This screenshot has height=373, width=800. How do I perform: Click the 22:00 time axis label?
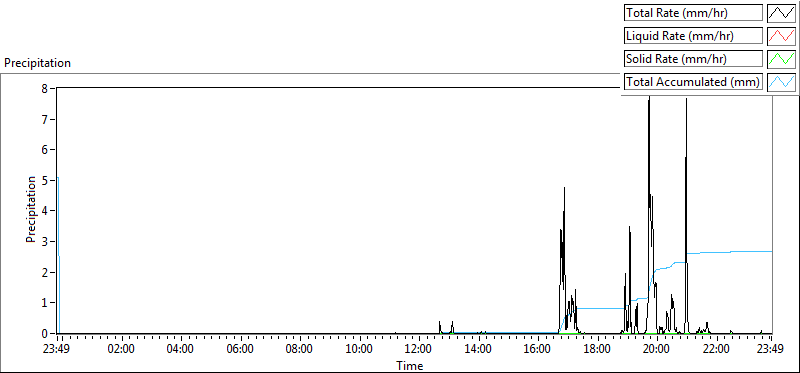pyautogui.click(x=716, y=350)
